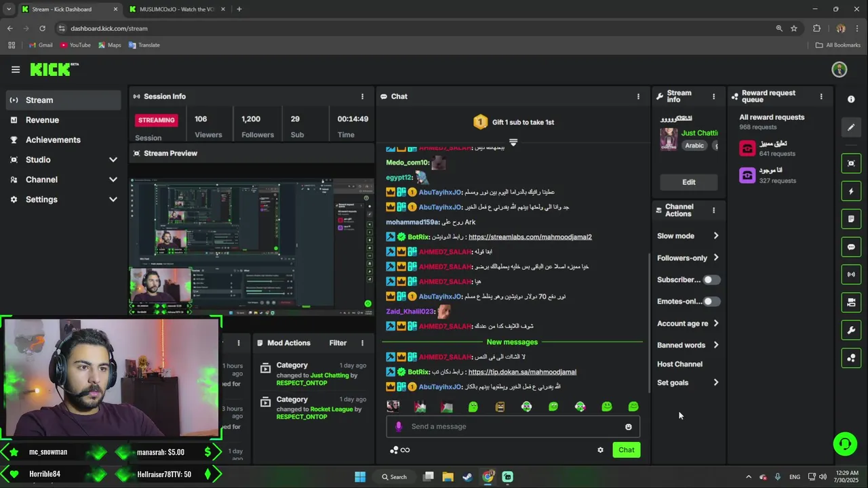
Task: Bookmark this page with the star icon
Action: coord(794,28)
